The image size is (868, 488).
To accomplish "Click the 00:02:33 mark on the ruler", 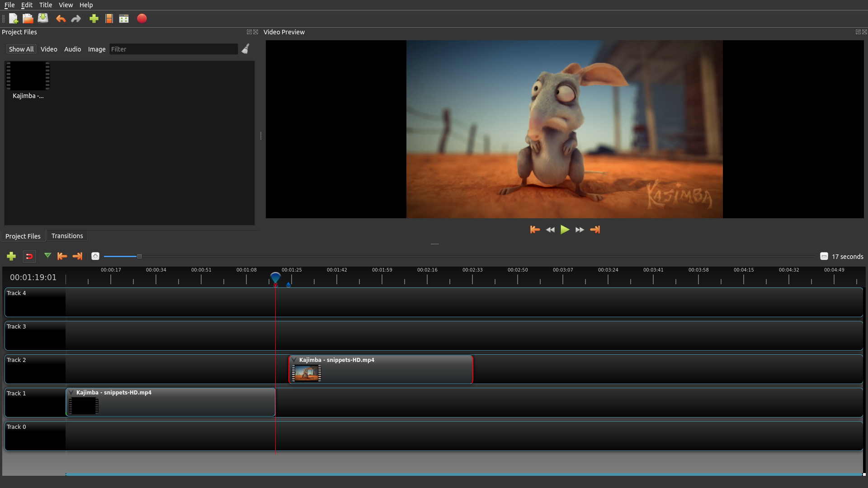I will tap(472, 270).
